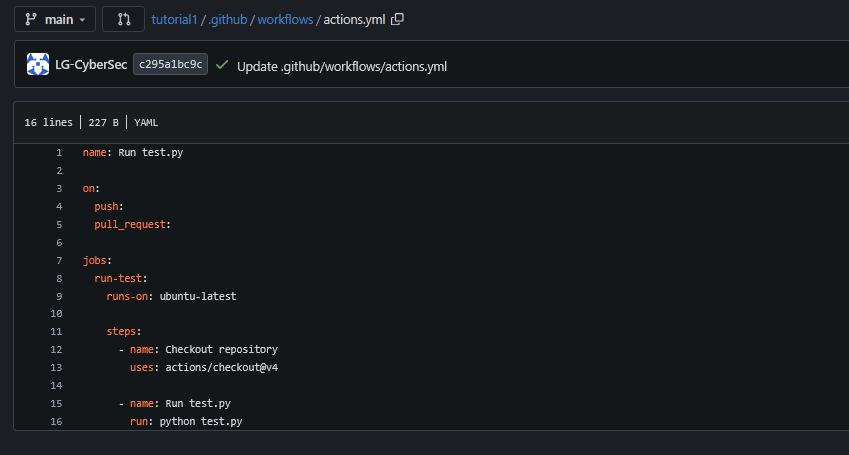Open the 'Update .github/workflows/actions.yml' commit message
Viewport: 849px width, 455px height.
(342, 66)
